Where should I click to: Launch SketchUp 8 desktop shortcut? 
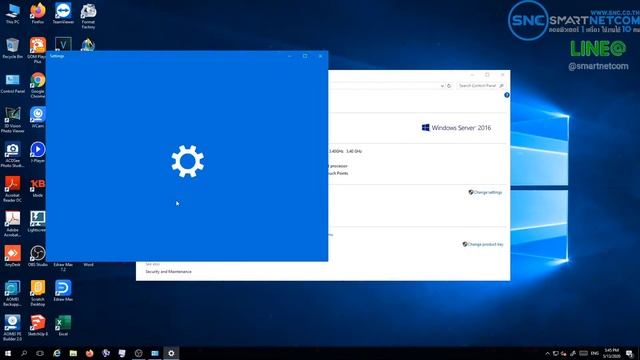tap(38, 325)
